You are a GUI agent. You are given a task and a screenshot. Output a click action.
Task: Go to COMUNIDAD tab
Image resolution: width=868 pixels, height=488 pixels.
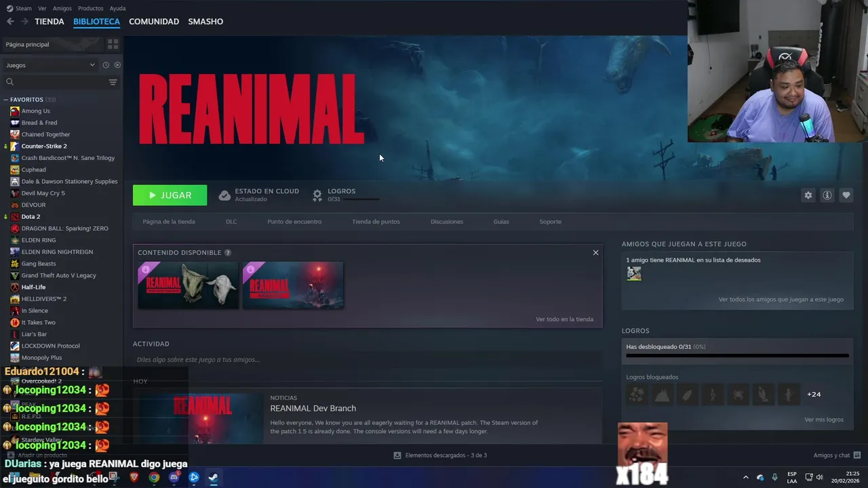pyautogui.click(x=154, y=22)
